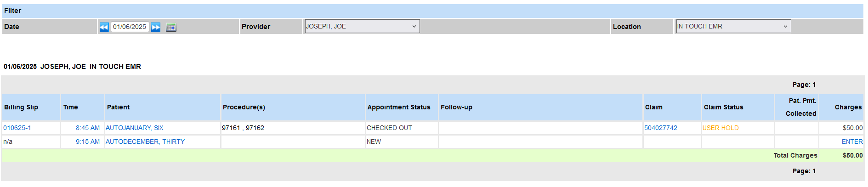Click the Patient column header
Screen dimensions: 868x187
click(x=119, y=107)
